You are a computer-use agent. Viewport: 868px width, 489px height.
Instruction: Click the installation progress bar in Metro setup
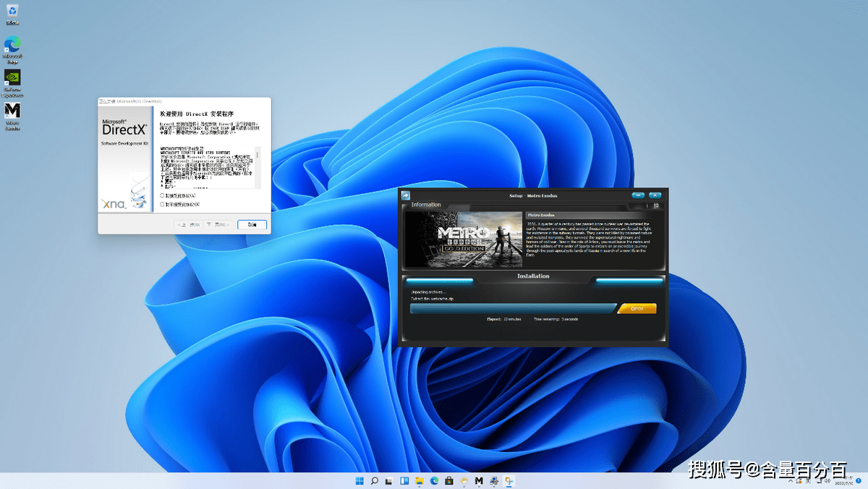512,309
